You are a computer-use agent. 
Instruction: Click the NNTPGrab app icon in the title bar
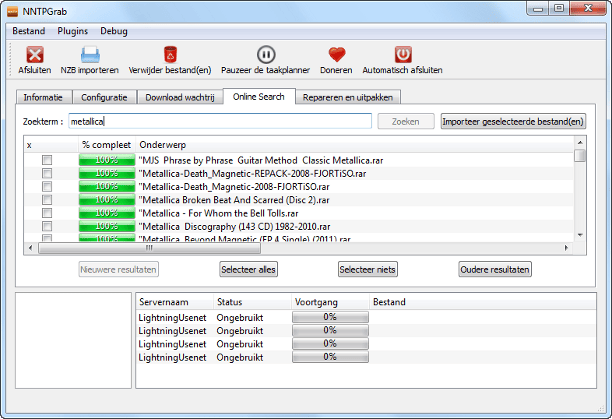(12, 12)
